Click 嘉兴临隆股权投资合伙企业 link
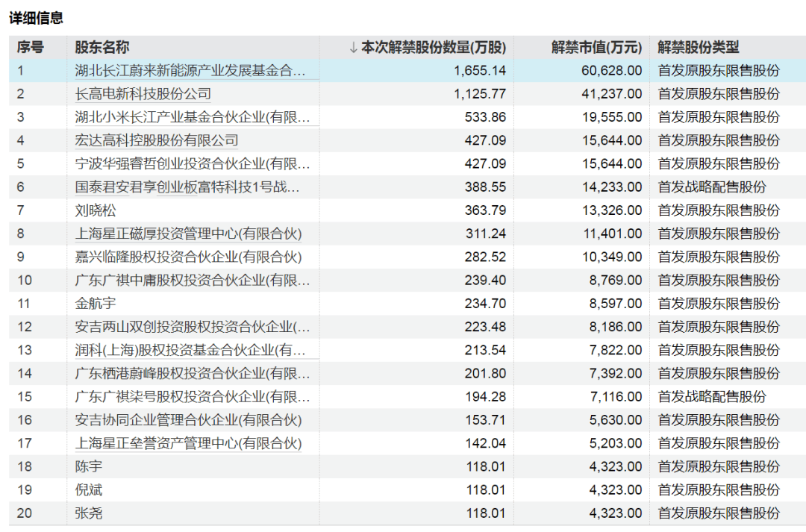 (x=189, y=257)
